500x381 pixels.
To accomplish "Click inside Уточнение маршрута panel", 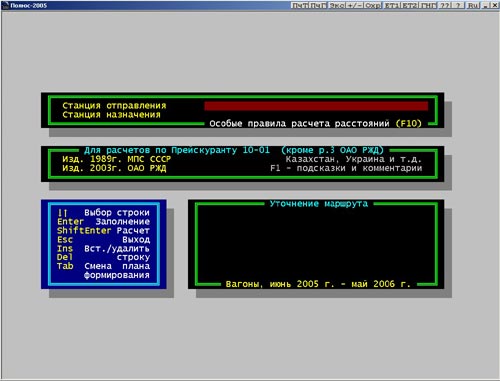I will tap(316, 244).
